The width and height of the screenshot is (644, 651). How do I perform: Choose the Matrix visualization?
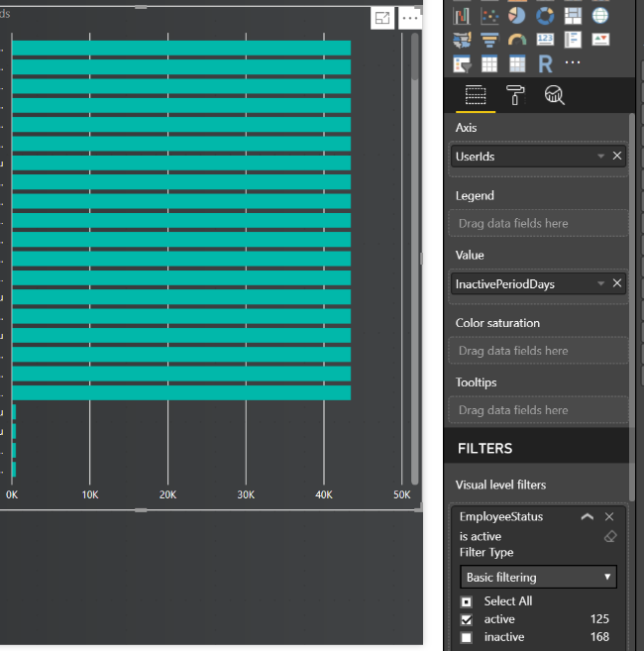pyautogui.click(x=517, y=64)
